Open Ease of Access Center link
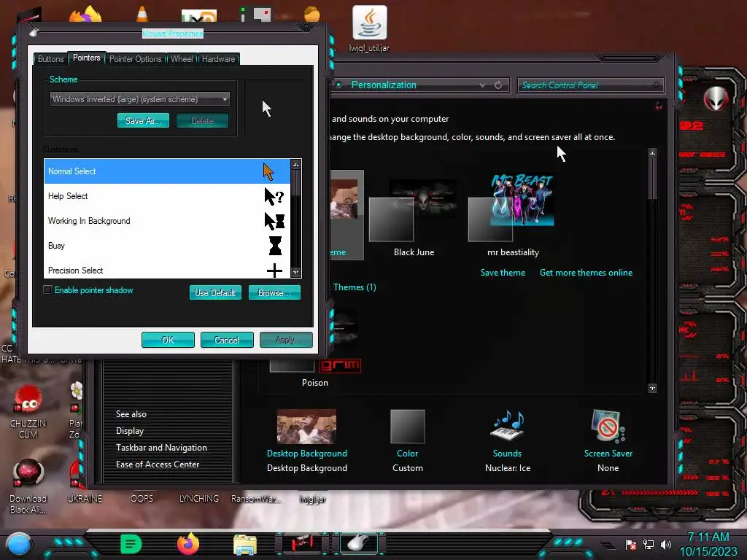 [x=158, y=464]
